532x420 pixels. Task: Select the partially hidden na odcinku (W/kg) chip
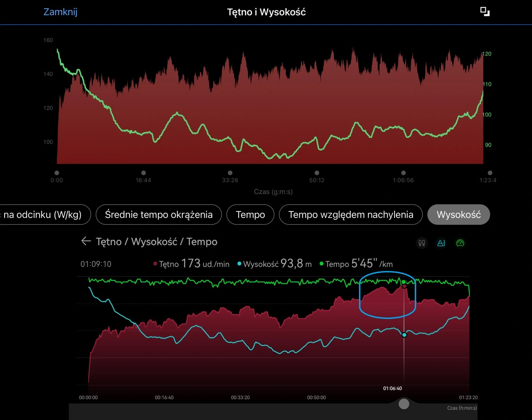click(x=44, y=215)
